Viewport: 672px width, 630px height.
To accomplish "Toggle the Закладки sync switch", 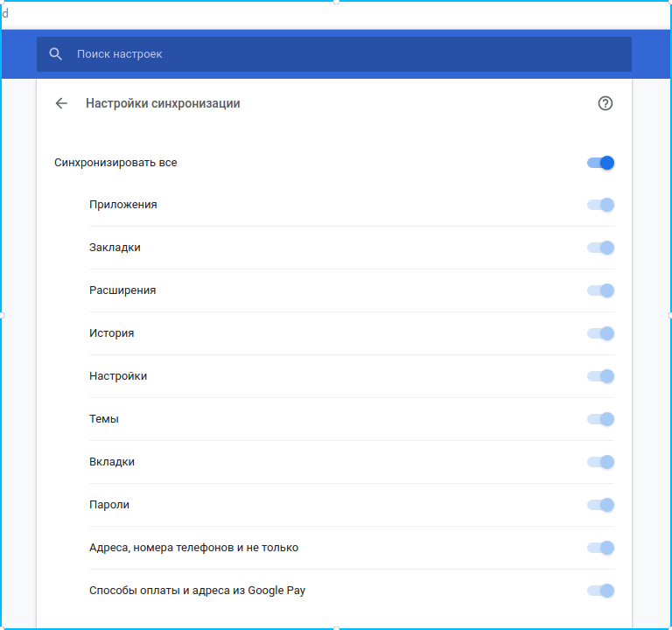I will (x=600, y=248).
